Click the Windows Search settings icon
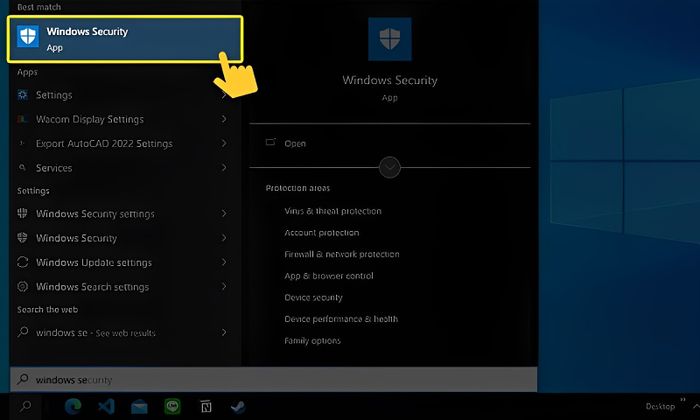This screenshot has height=420, width=700. coord(22,287)
